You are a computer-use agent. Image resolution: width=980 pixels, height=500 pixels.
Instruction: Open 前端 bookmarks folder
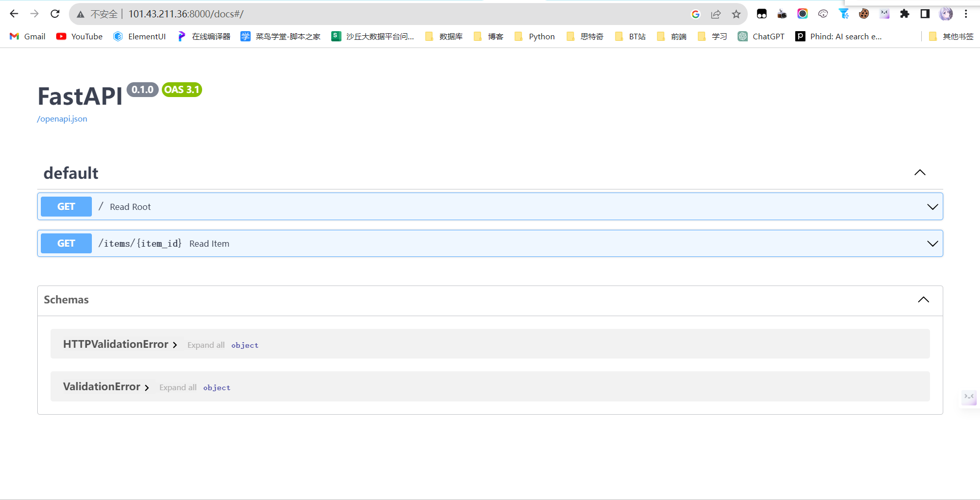coord(671,36)
